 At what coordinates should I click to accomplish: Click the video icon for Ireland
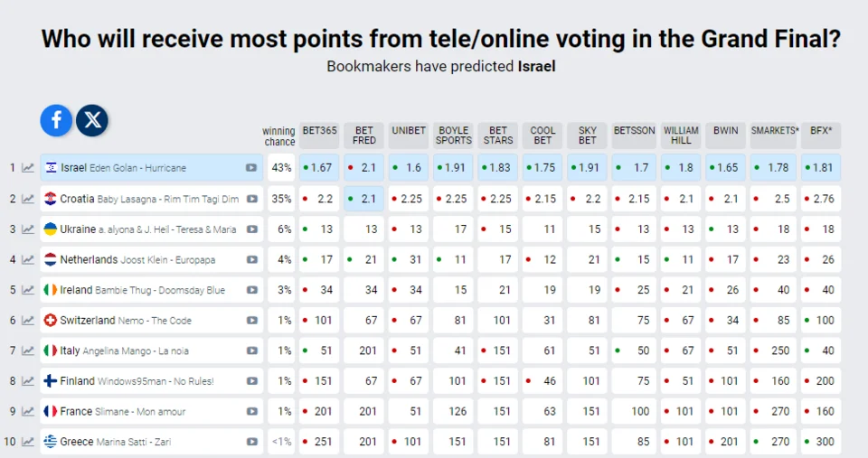pyautogui.click(x=251, y=291)
